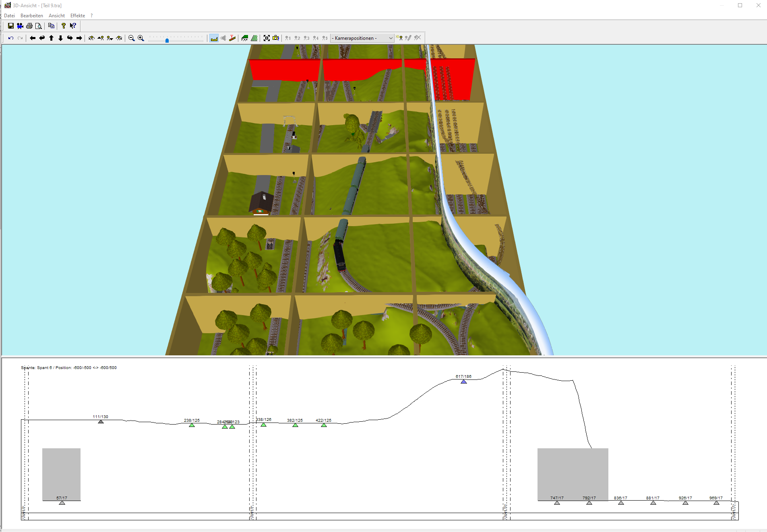Save the layout with the floppy disk icon
The width and height of the screenshot is (767, 532).
11,26
